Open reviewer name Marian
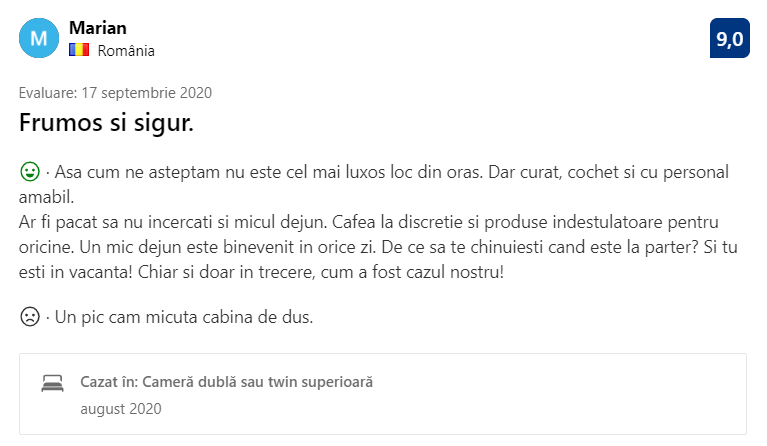This screenshot has height=446, width=767. 97,28
